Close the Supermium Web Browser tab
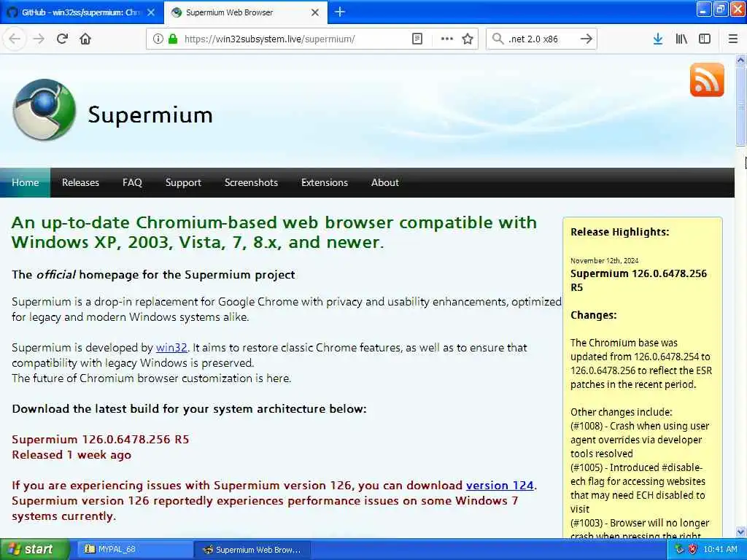The height and width of the screenshot is (560, 747). click(315, 12)
